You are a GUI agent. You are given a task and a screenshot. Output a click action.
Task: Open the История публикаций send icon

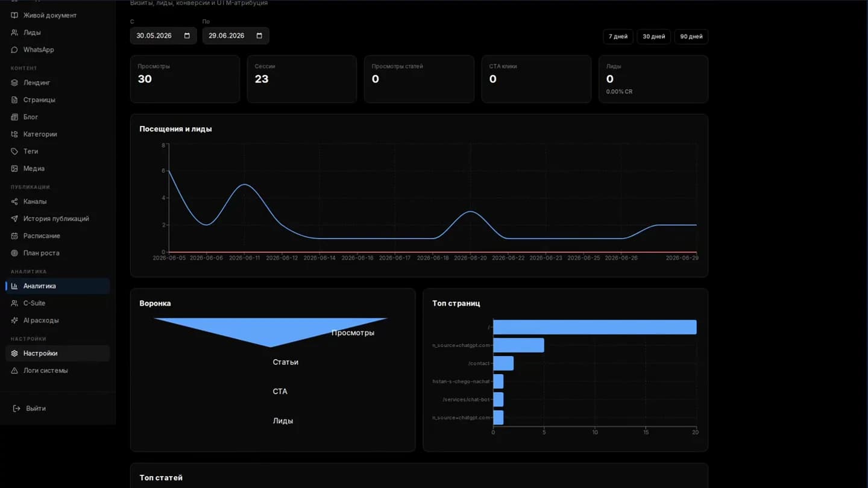coord(14,219)
